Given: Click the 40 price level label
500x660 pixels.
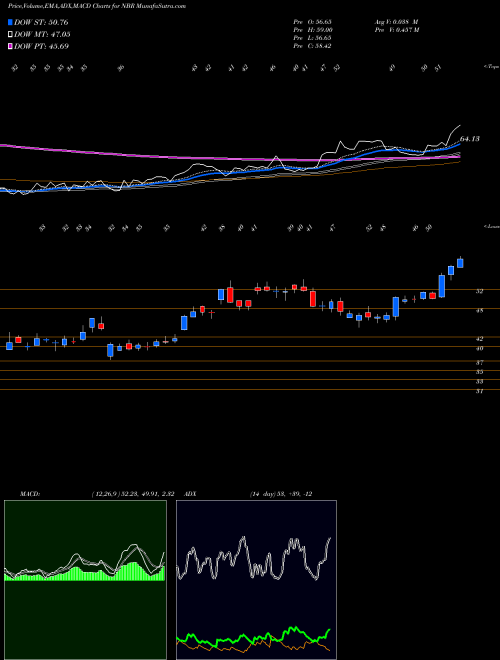Looking at the screenshot, I should (x=479, y=349).
